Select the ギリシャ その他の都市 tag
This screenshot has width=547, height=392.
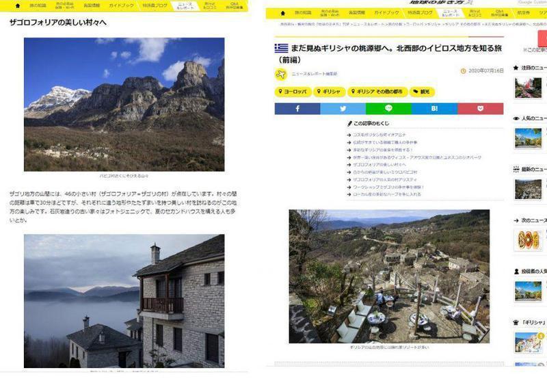click(x=379, y=92)
